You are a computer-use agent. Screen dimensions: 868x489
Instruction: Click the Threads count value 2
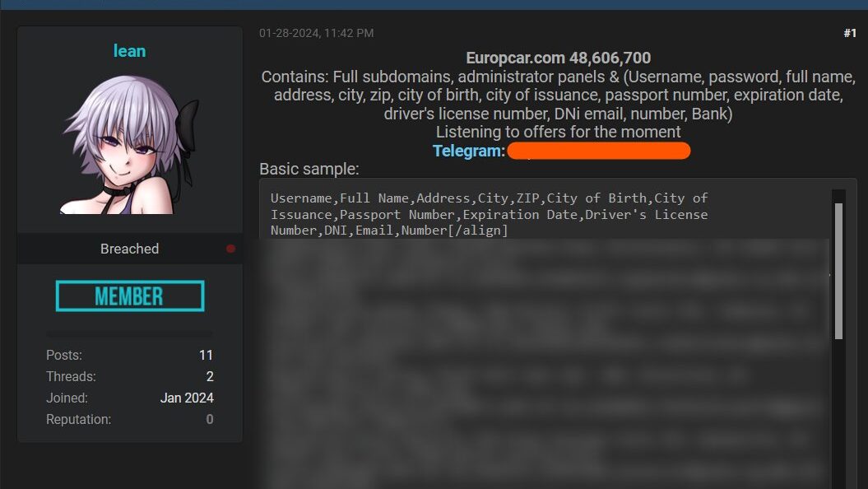(210, 376)
